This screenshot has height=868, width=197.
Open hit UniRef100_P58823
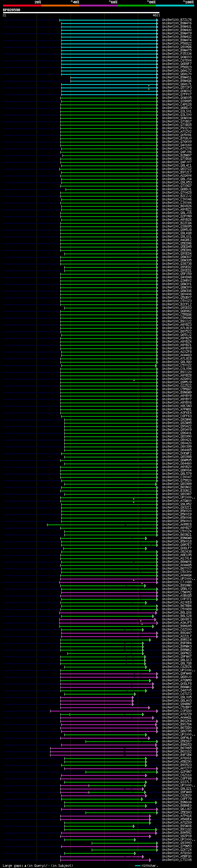(176, 67)
